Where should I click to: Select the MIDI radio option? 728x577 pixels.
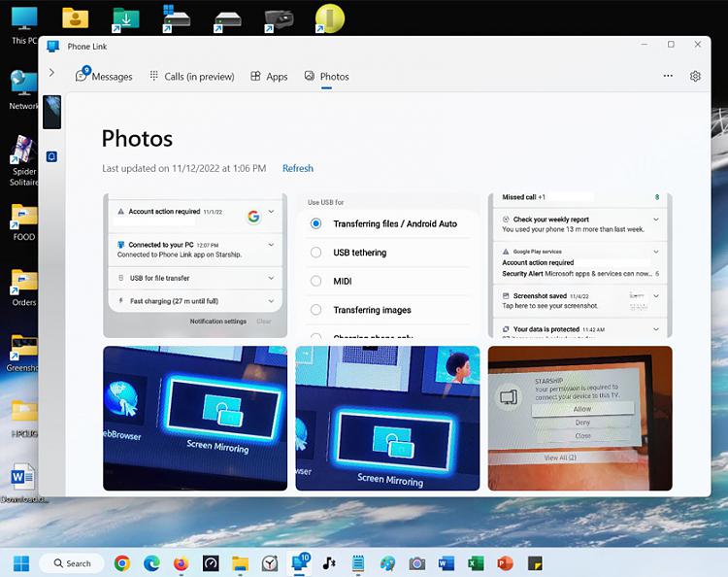point(315,281)
